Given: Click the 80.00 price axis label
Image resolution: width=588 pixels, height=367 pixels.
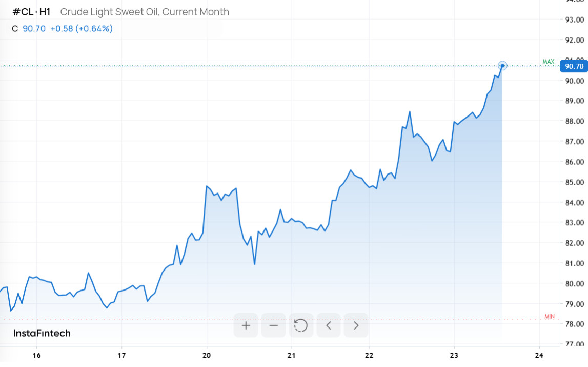Looking at the screenshot, I should (575, 284).
